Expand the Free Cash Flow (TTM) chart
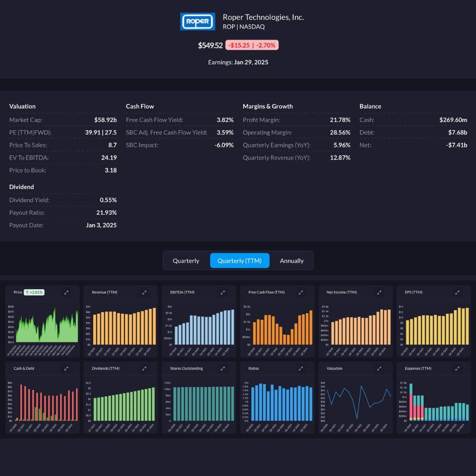This screenshot has height=476, width=476. [301, 292]
